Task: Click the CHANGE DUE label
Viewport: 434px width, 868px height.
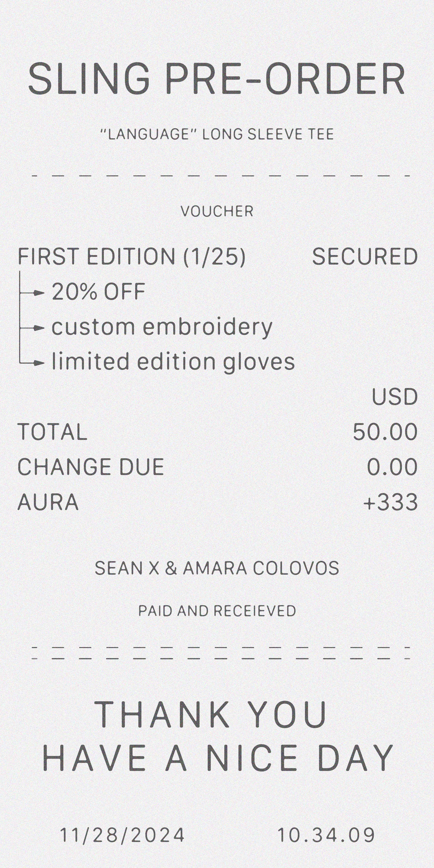Action: click(91, 467)
